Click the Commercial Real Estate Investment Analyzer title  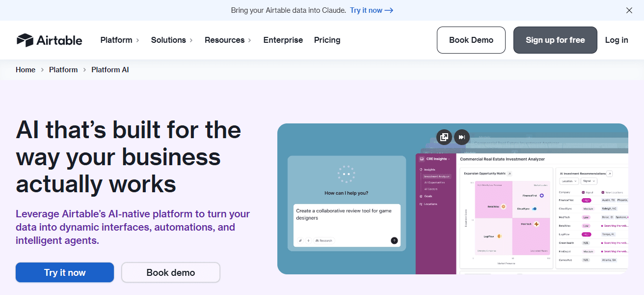point(503,159)
